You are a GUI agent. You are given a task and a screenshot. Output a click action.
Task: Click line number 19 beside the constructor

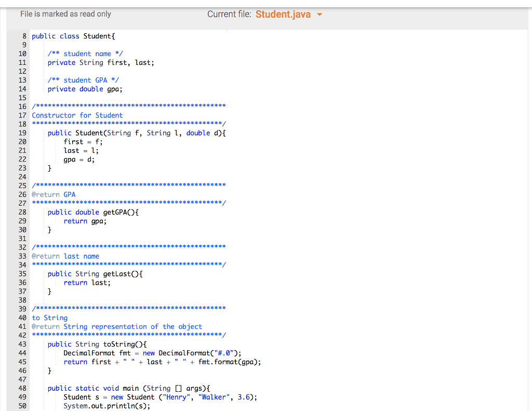pos(22,132)
